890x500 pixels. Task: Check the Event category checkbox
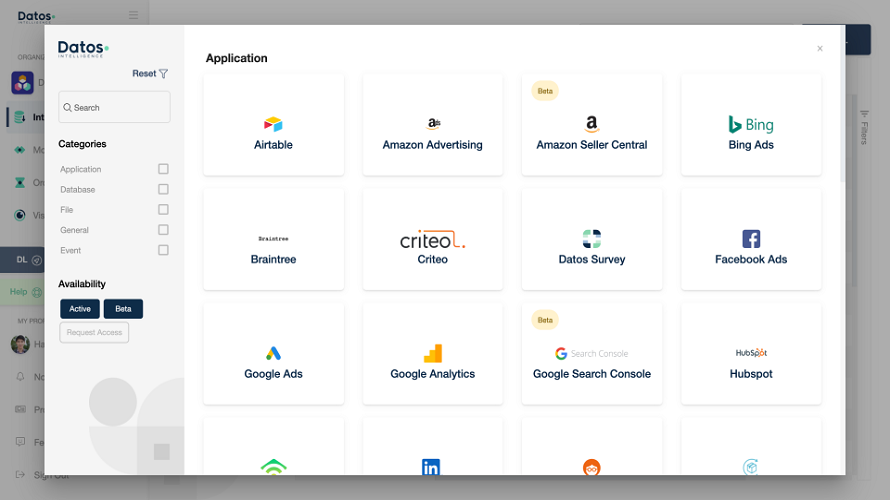coord(163,250)
